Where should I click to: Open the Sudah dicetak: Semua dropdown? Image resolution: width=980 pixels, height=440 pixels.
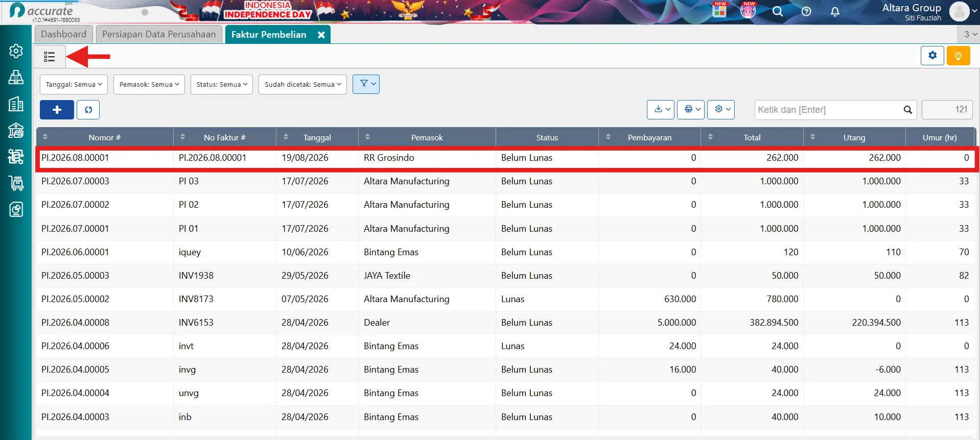coord(302,84)
